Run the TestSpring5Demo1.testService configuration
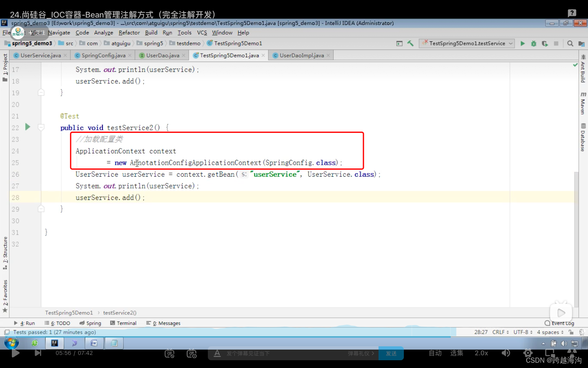The height and width of the screenshot is (368, 588). coord(522,43)
